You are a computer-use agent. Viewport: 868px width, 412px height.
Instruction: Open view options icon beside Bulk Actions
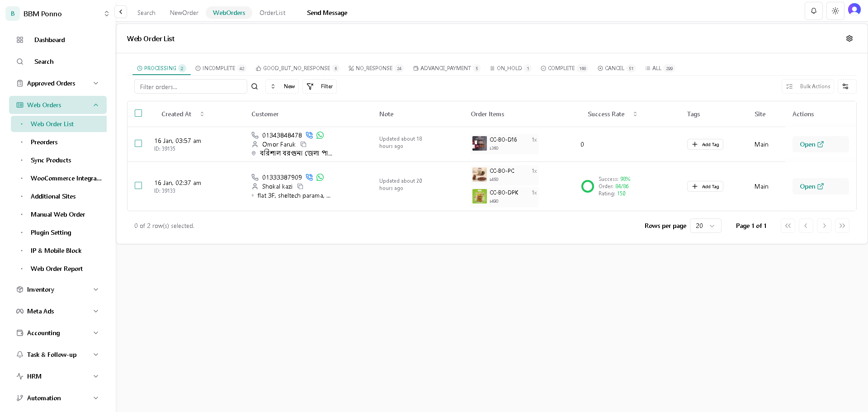point(845,86)
